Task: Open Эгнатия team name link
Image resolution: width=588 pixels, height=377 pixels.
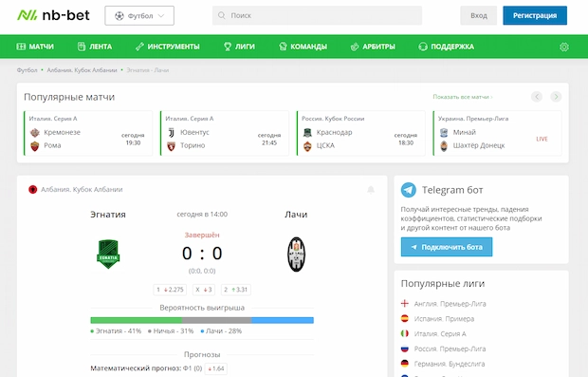Action: coord(108,215)
